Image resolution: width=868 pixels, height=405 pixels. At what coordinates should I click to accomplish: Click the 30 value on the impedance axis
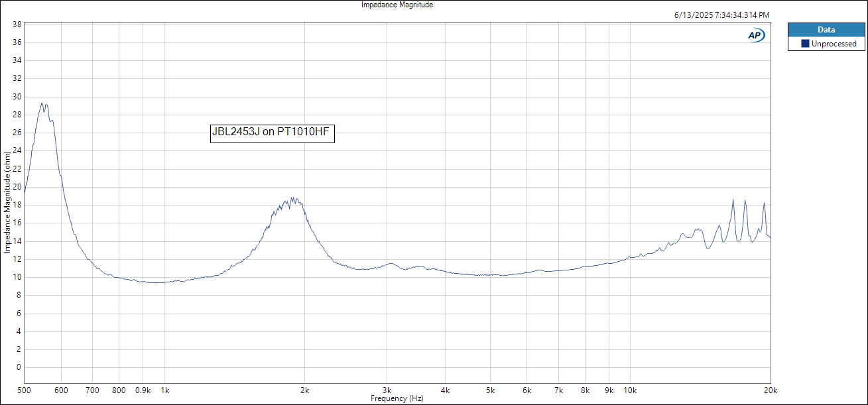(18, 97)
